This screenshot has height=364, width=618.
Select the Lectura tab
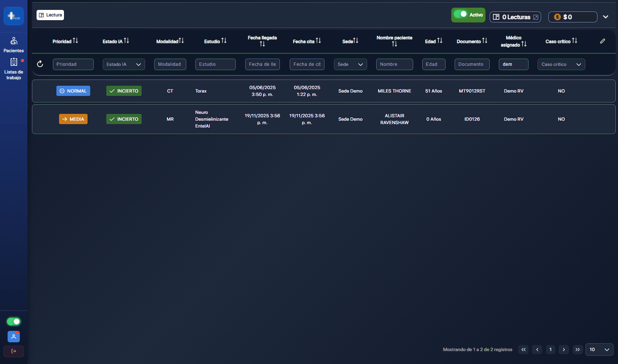pyautogui.click(x=50, y=15)
